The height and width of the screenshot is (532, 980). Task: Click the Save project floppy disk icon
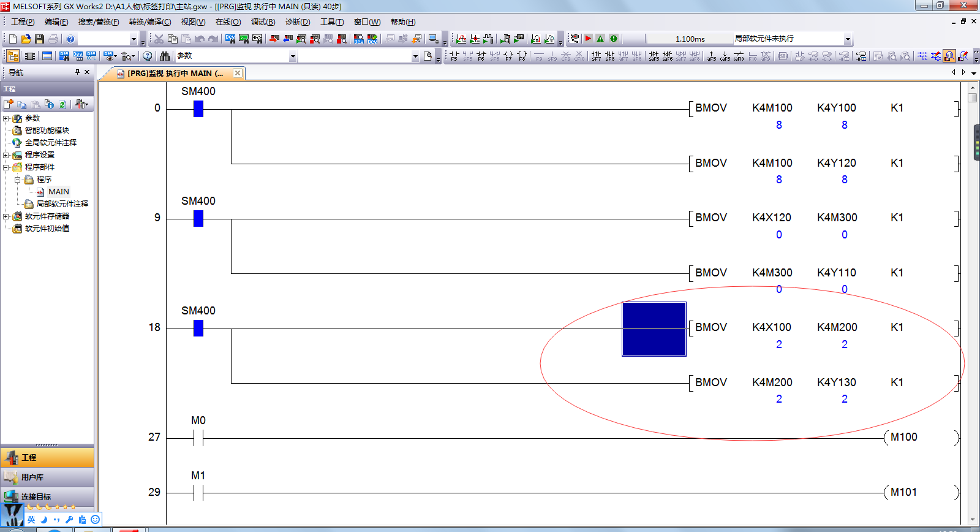coord(39,39)
